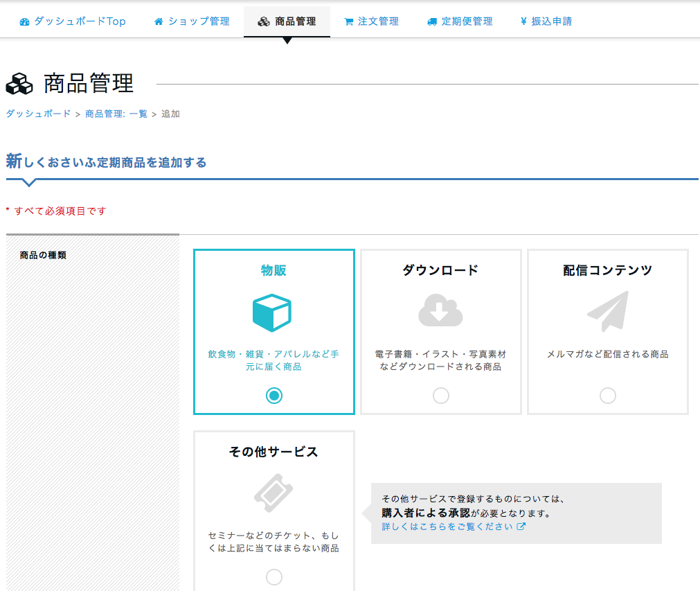Image resolution: width=700 pixels, height=591 pixels.
Task: Click the cloud download icon in the ダウンロード card
Action: point(440,310)
